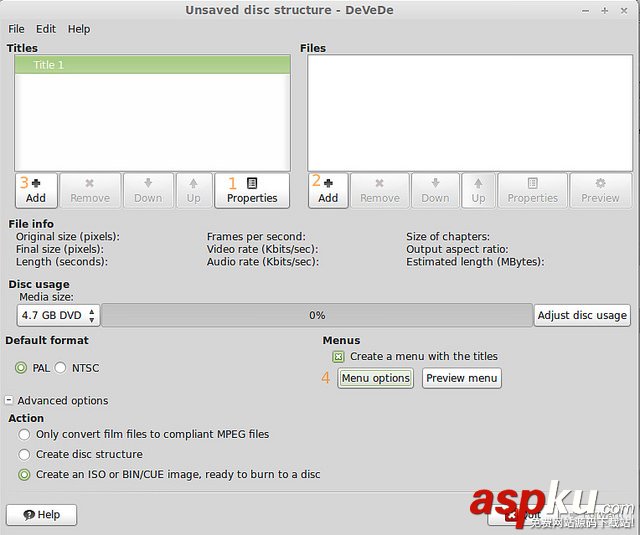Open the File menu
Screen dimensions: 640x535
(16, 29)
